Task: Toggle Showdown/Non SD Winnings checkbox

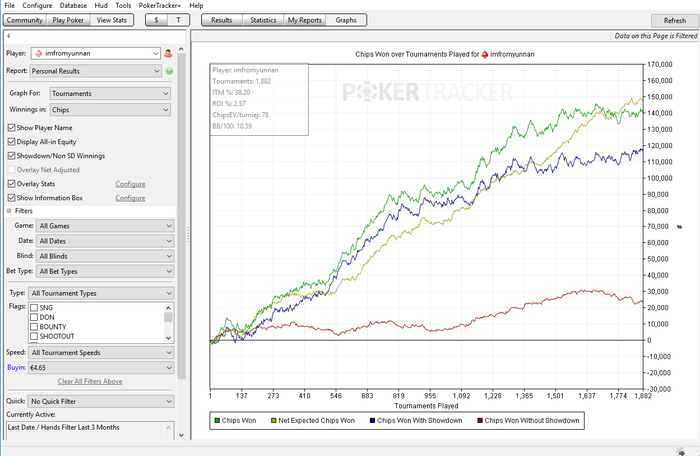Action: 12,156
